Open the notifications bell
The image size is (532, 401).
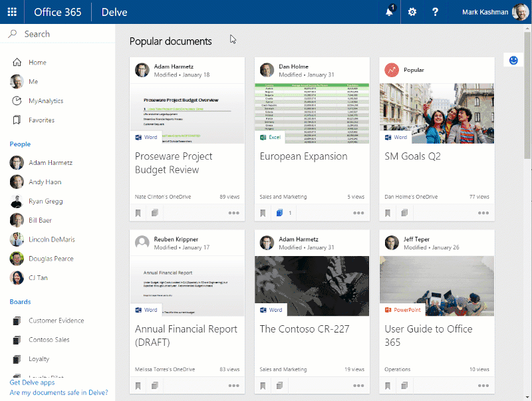click(390, 12)
